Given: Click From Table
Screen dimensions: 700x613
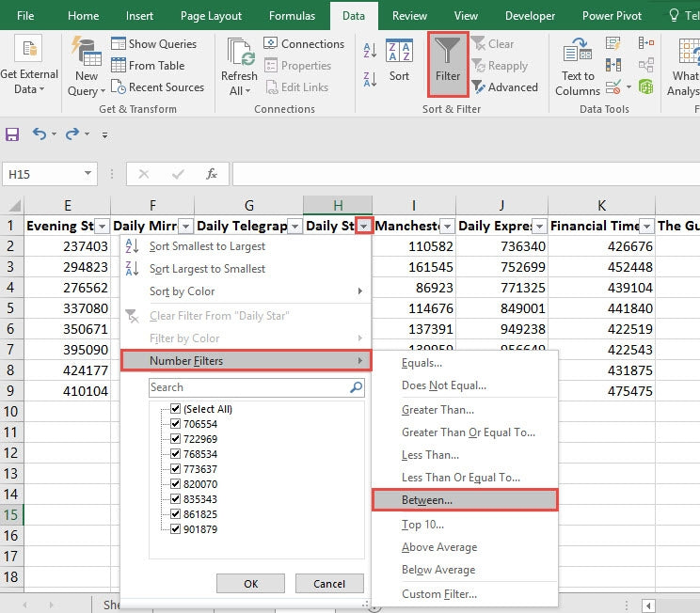Looking at the screenshot, I should [x=148, y=66].
